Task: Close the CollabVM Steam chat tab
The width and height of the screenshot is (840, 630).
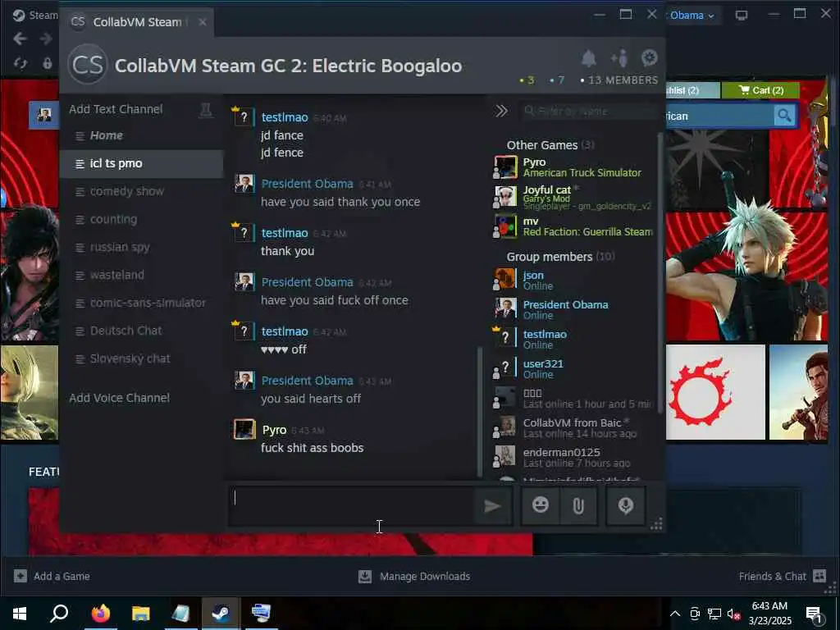Action: [x=202, y=22]
